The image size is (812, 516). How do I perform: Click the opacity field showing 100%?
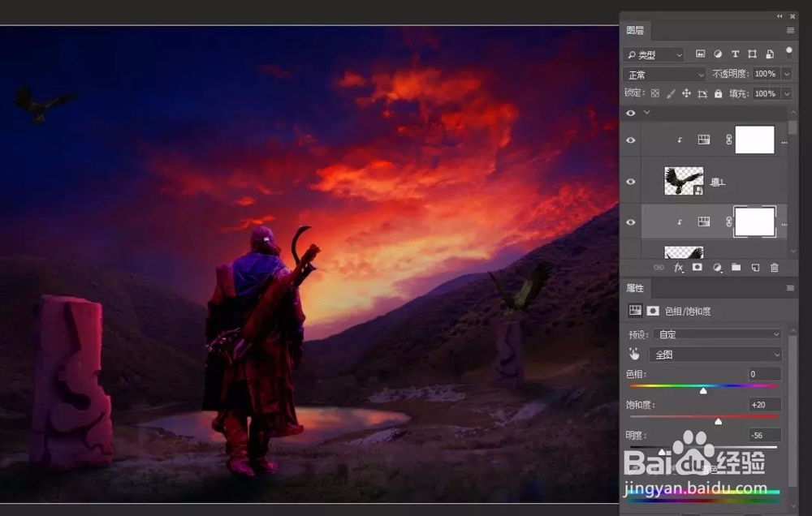click(x=766, y=74)
